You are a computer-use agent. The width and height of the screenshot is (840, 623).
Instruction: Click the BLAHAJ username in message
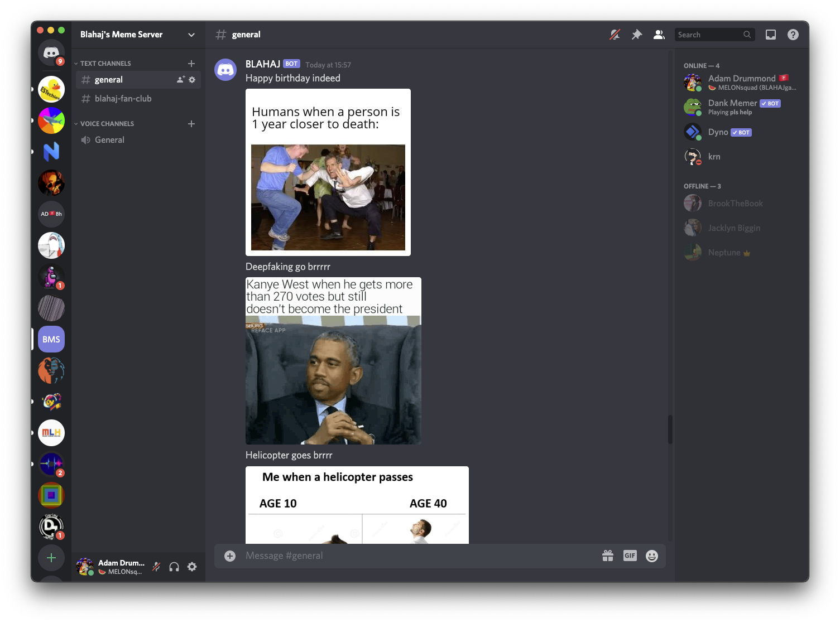[263, 64]
